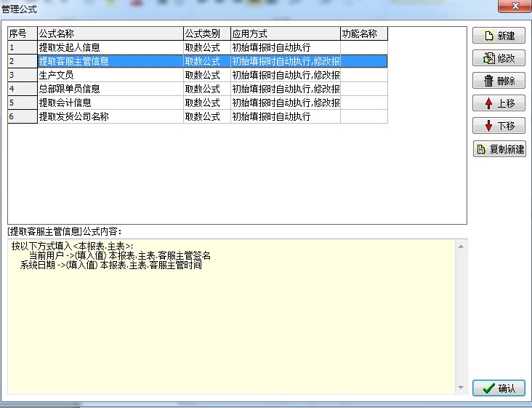The image size is (532, 408).
Task: Confirm with the 确认 button
Action: point(499,388)
